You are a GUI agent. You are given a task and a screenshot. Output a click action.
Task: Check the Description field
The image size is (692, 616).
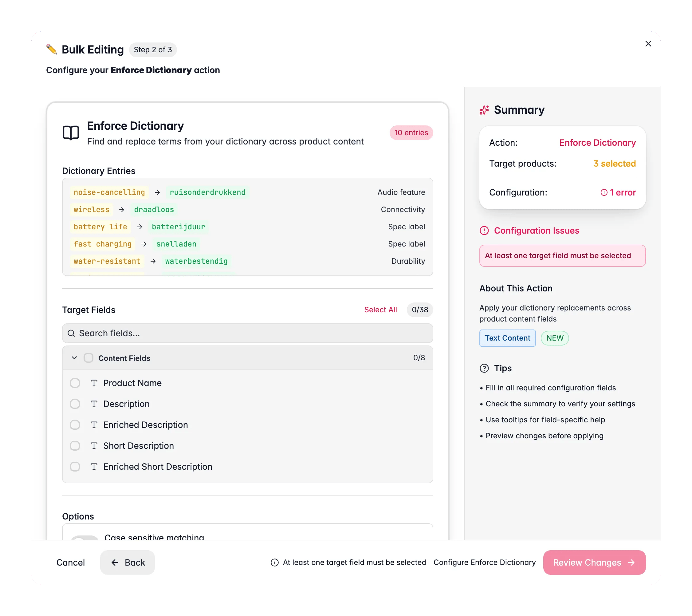point(75,404)
